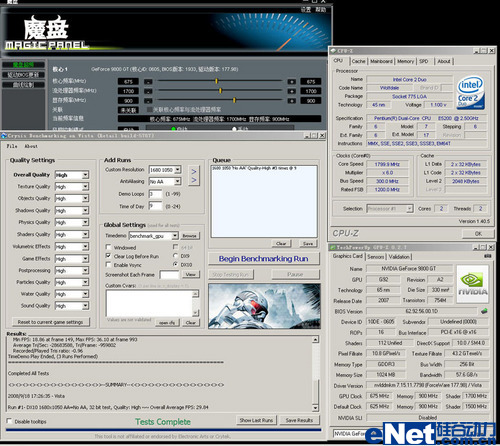Add run with upper arrow button

coord(194,171)
